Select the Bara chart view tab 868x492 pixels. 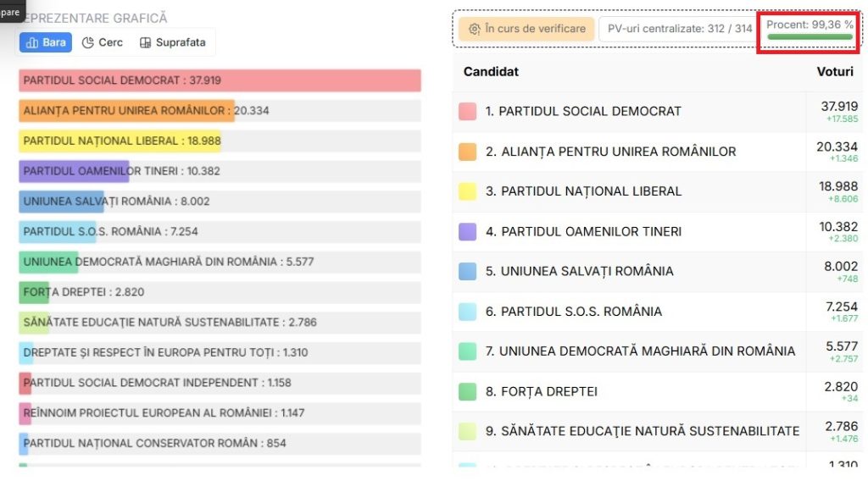click(45, 42)
